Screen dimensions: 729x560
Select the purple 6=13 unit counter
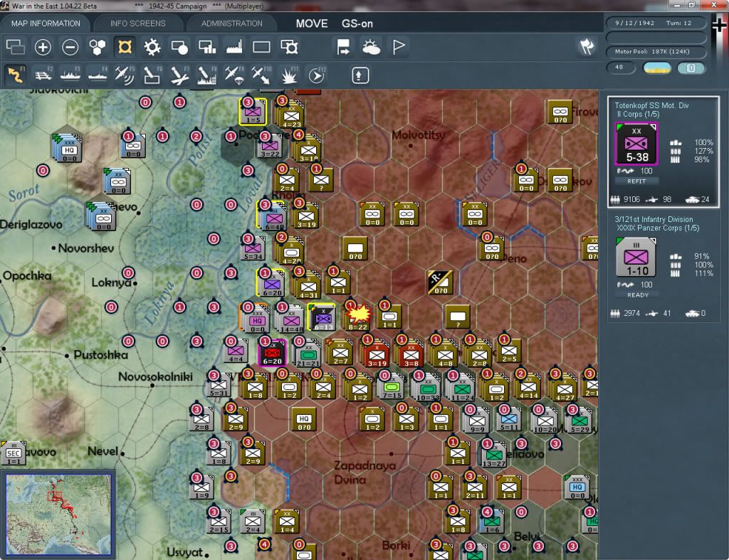322,318
